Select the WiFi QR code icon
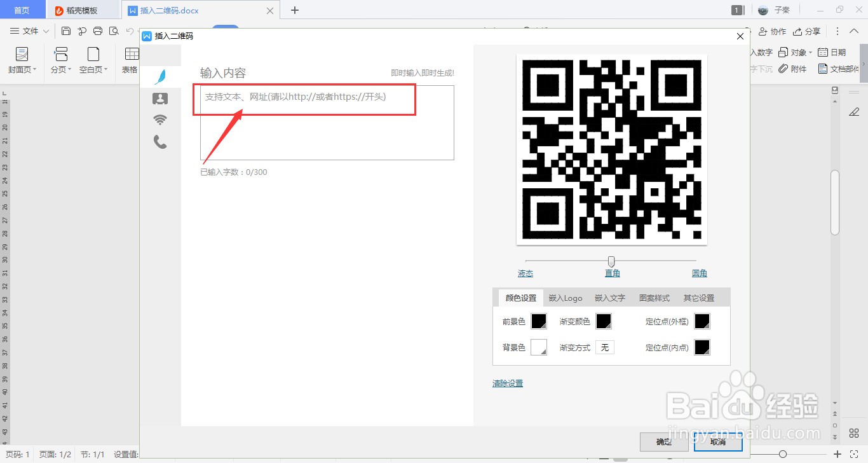The image size is (868, 463). pos(160,120)
